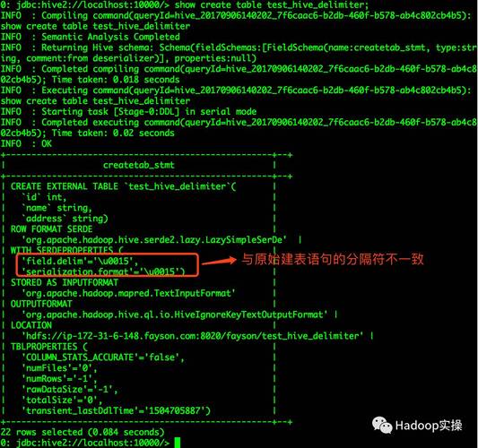Click the hdfs location URL line

(192, 336)
